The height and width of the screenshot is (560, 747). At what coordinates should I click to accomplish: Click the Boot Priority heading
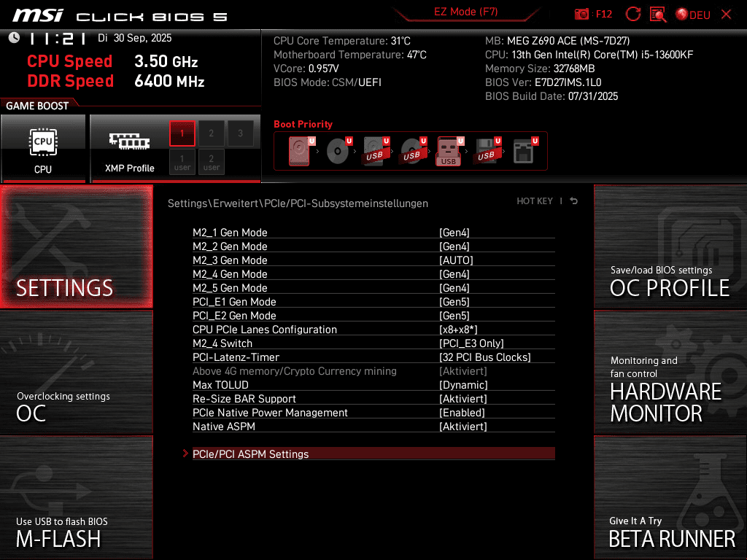click(303, 124)
